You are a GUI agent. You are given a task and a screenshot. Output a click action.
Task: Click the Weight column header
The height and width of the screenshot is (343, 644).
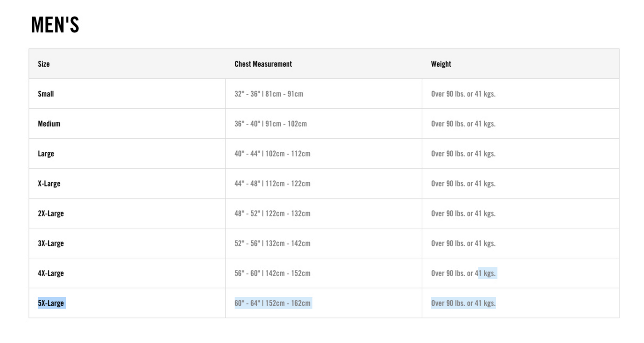[x=441, y=64]
